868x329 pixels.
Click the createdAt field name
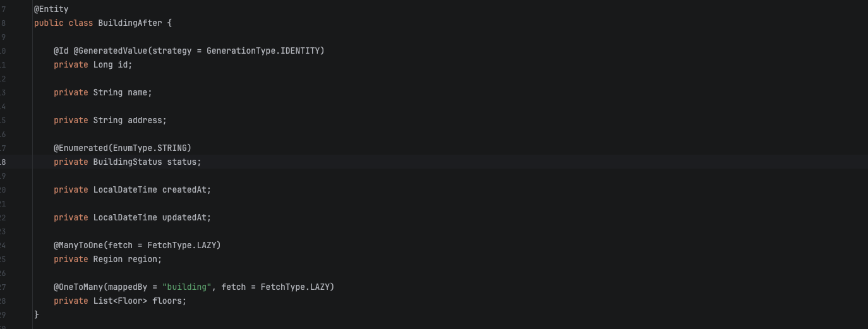tap(186, 190)
